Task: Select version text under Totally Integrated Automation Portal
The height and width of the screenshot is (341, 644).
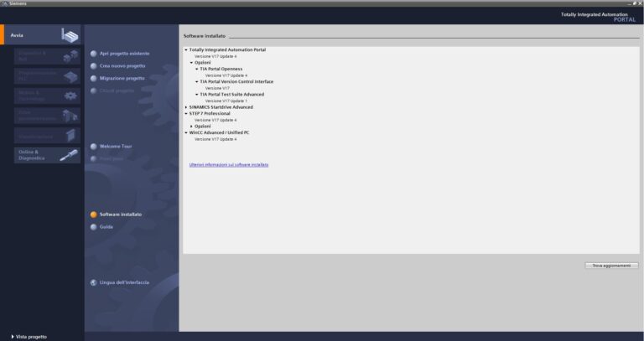Action: [x=216, y=56]
